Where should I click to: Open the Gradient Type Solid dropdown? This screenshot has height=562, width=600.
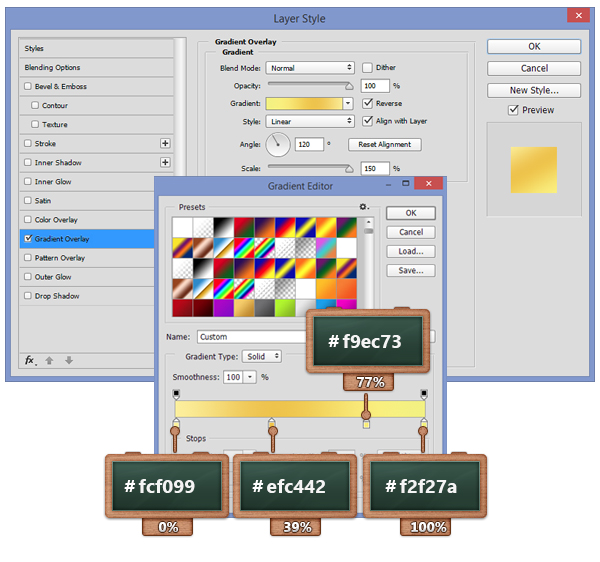pos(262,356)
